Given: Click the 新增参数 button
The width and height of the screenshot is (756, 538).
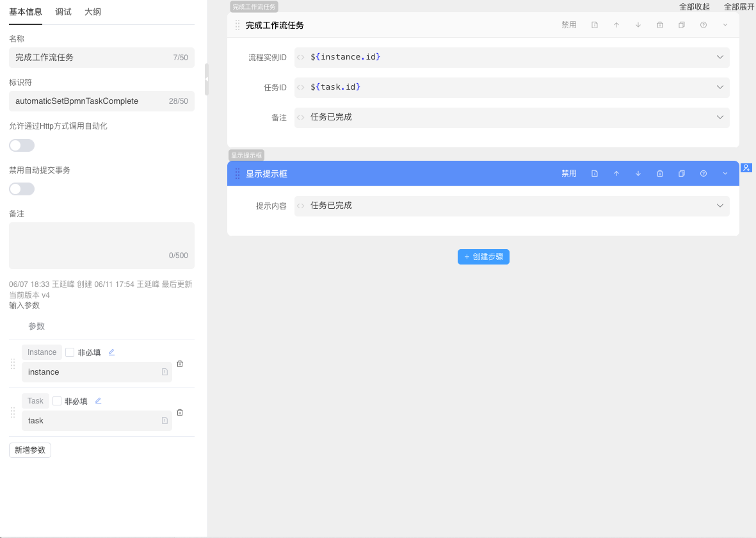Looking at the screenshot, I should 30,450.
